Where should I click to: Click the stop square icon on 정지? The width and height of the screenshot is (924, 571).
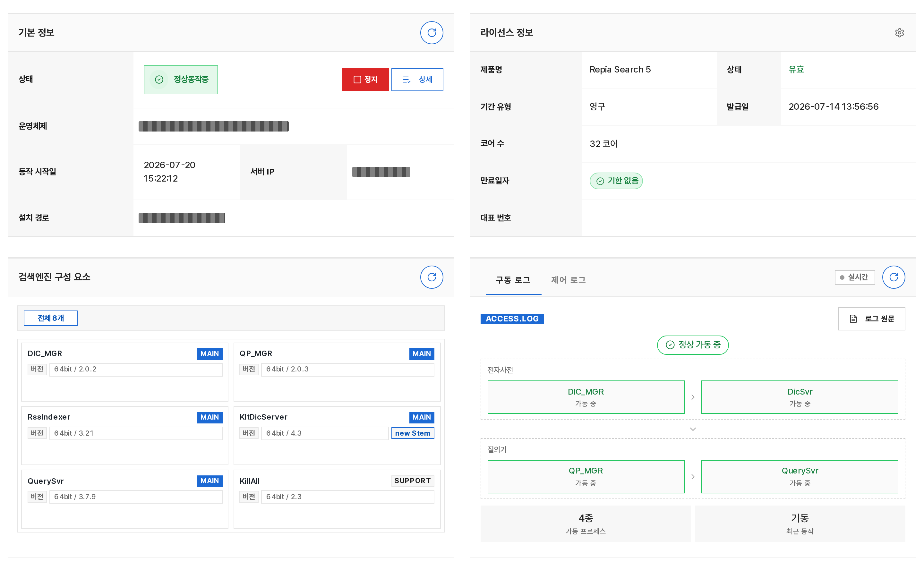[357, 80]
